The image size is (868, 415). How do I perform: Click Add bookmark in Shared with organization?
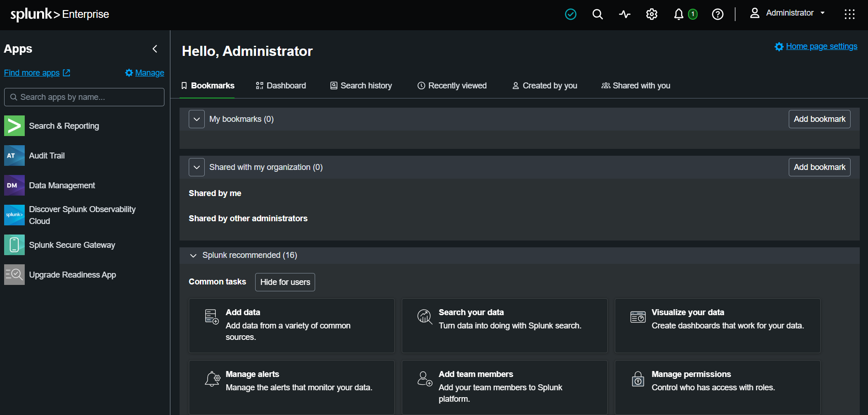pyautogui.click(x=819, y=167)
